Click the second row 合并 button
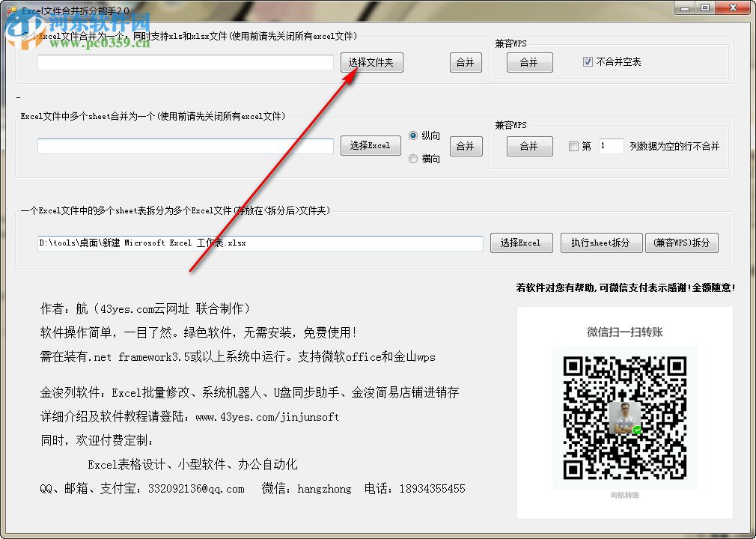756x539 pixels. pyautogui.click(x=466, y=146)
